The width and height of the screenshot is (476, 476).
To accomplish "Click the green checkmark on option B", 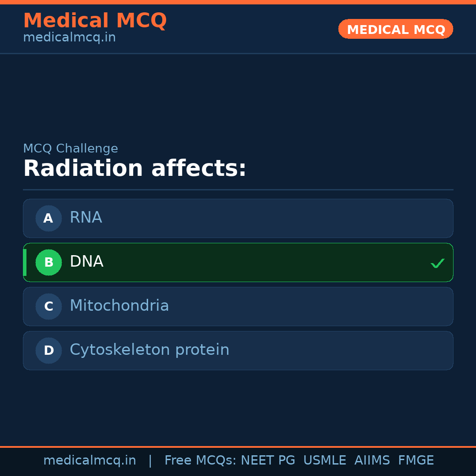I will (x=438, y=263).
